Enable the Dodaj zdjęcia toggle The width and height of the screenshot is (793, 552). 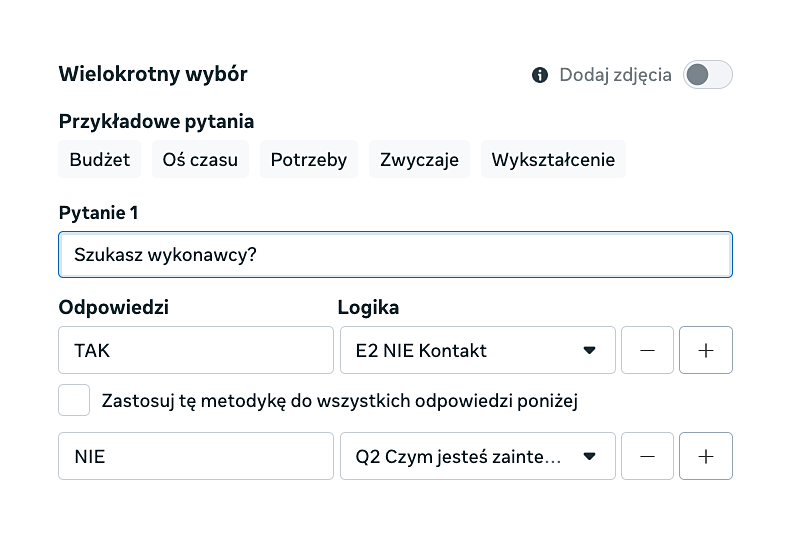(x=707, y=75)
